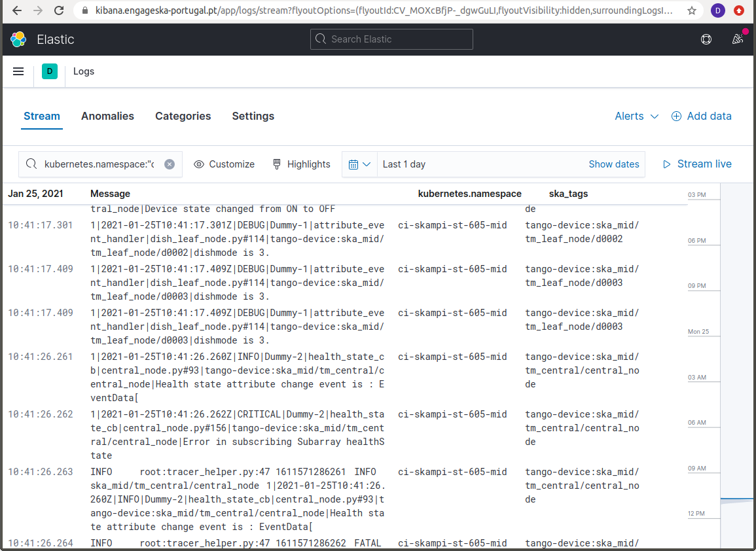Click the Highlights button
This screenshot has height=551, width=756.
click(x=301, y=164)
